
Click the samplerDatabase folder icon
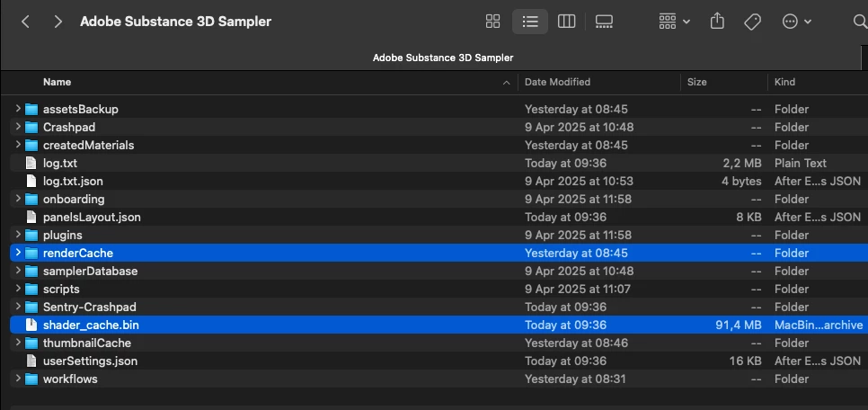(x=31, y=271)
